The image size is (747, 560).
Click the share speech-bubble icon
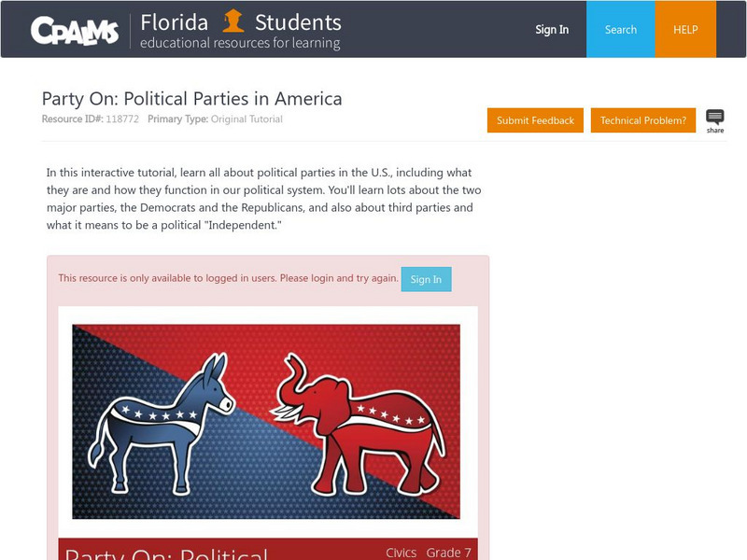click(x=715, y=119)
